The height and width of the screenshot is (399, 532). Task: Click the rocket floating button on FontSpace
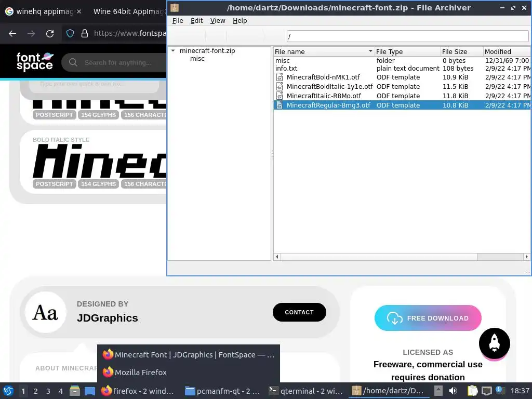495,343
